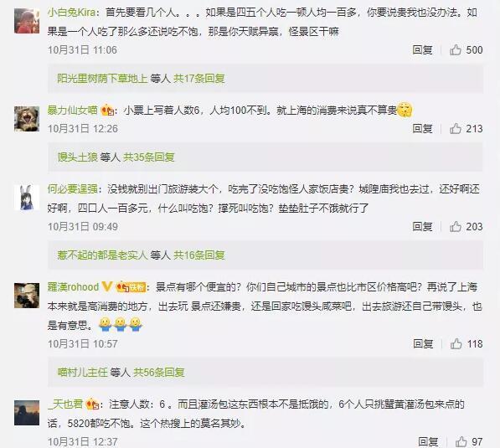This screenshot has width=500, height=448.
Task: Click 回复 on 羅漢rohood's comment
Action: (423, 343)
